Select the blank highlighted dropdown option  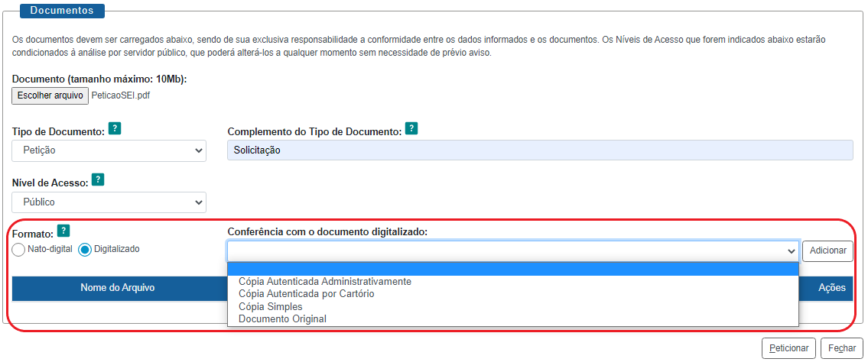512,269
